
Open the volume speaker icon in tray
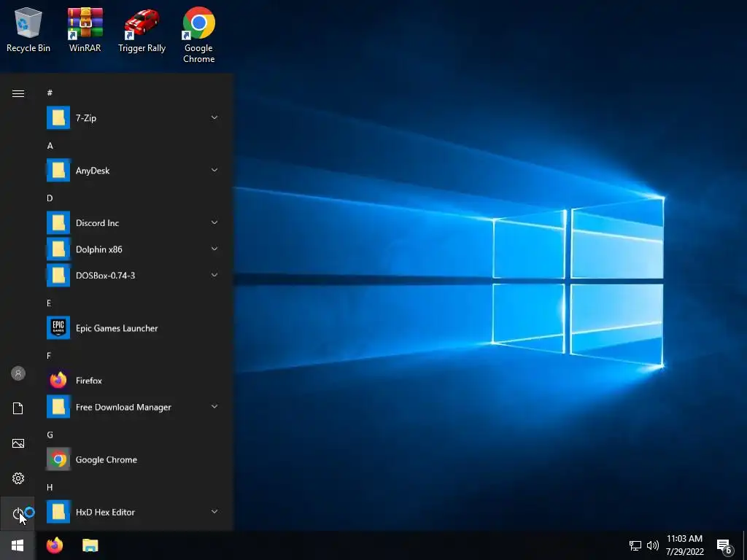653,545
